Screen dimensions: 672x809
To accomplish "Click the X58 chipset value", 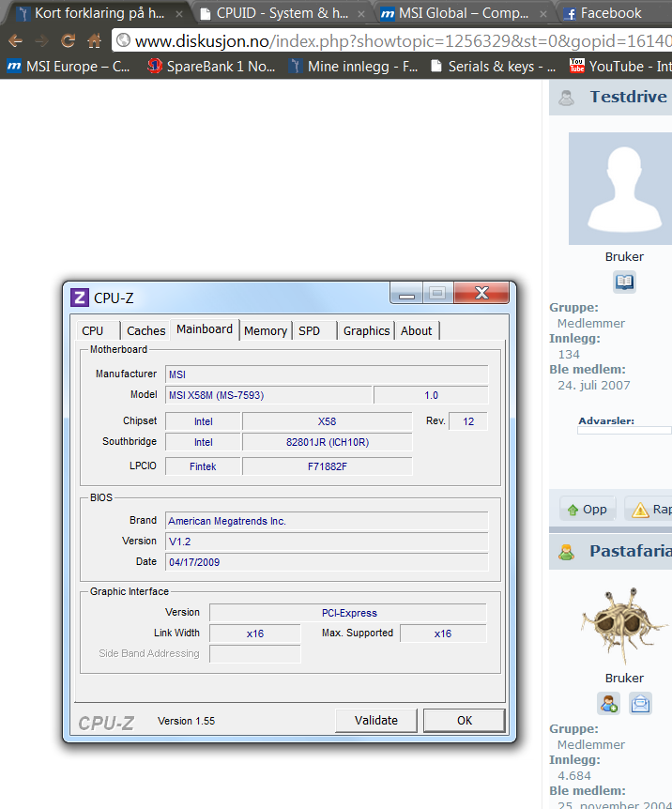I will 328,421.
